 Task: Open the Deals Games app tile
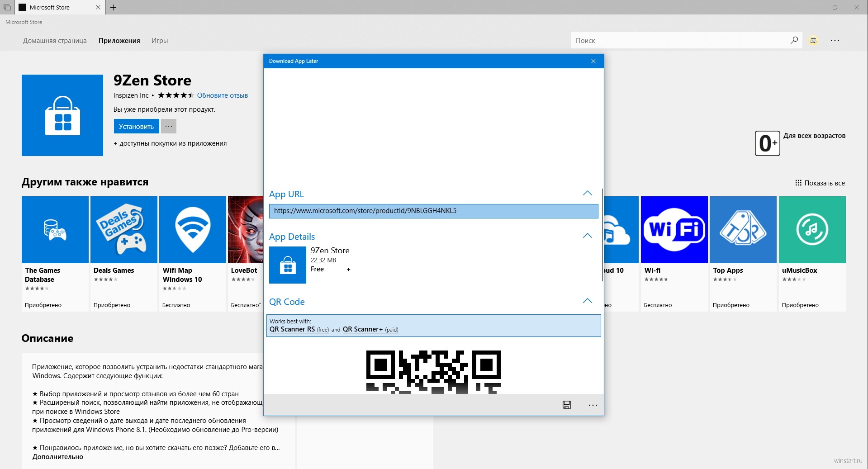pos(124,253)
